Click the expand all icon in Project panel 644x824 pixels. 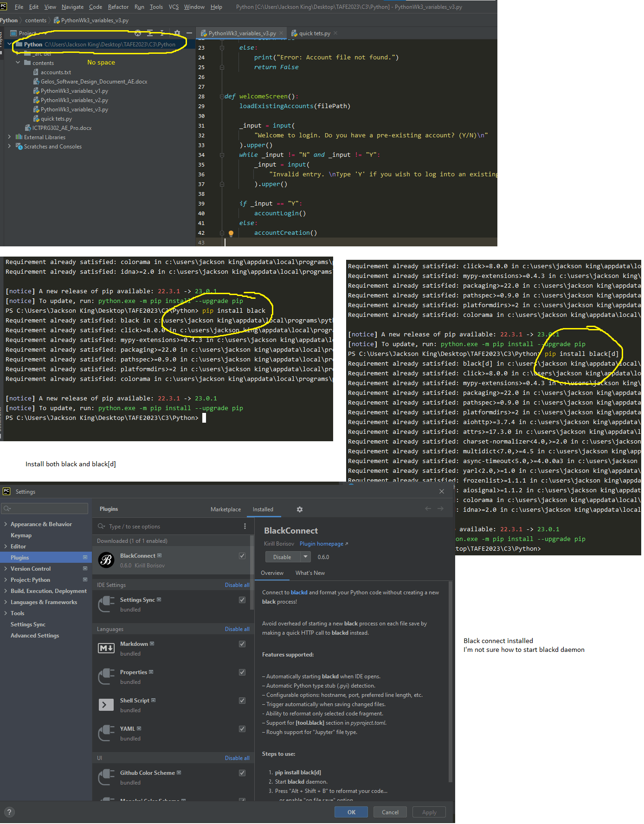tap(150, 33)
